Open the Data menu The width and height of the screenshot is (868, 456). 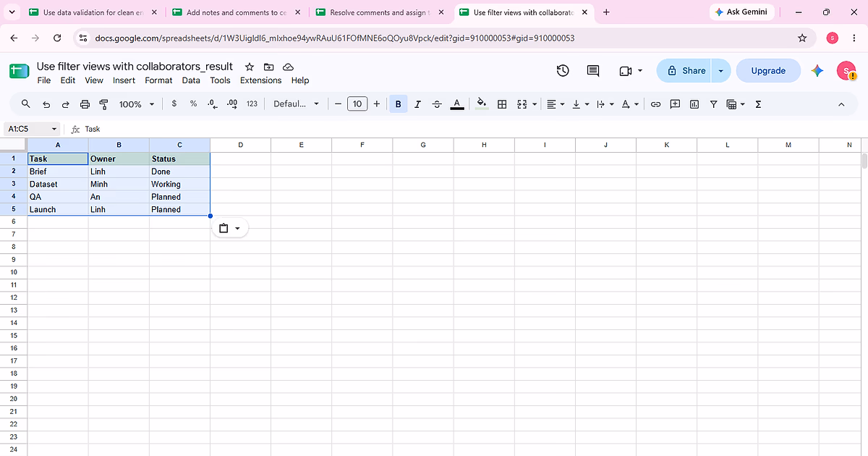click(x=191, y=80)
